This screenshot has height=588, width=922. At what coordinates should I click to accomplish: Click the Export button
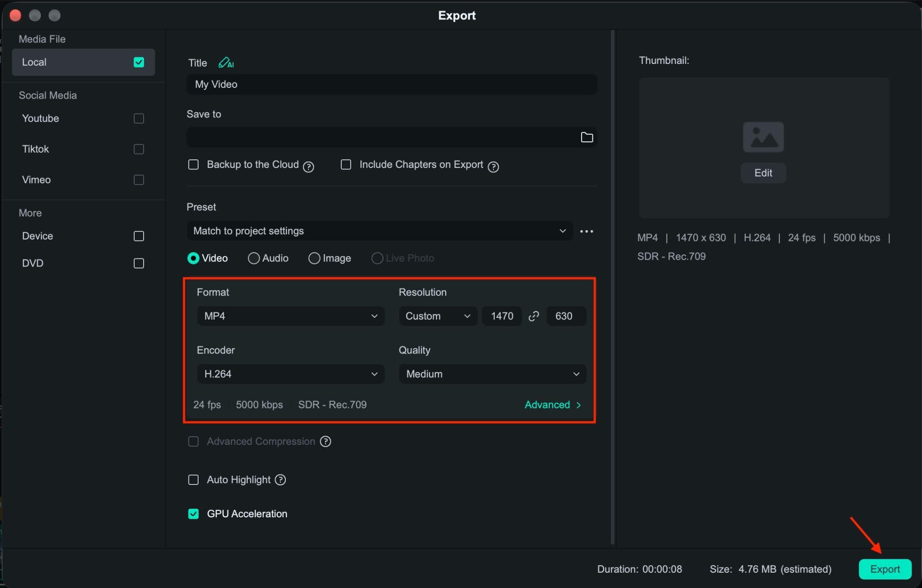pos(885,569)
